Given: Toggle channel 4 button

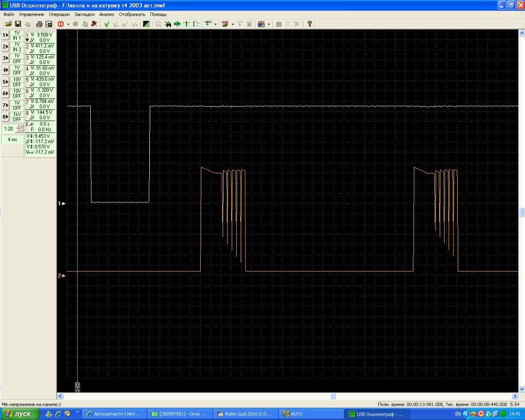Looking at the screenshot, I should 5,70.
